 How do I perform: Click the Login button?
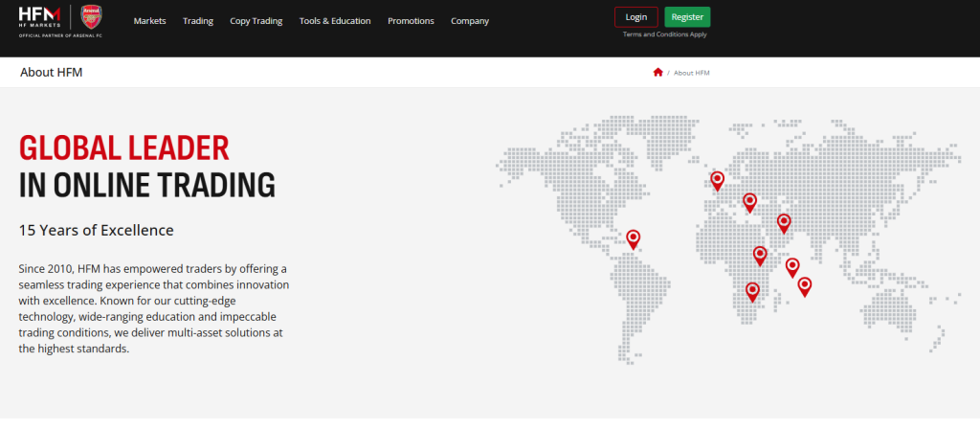(x=636, y=17)
